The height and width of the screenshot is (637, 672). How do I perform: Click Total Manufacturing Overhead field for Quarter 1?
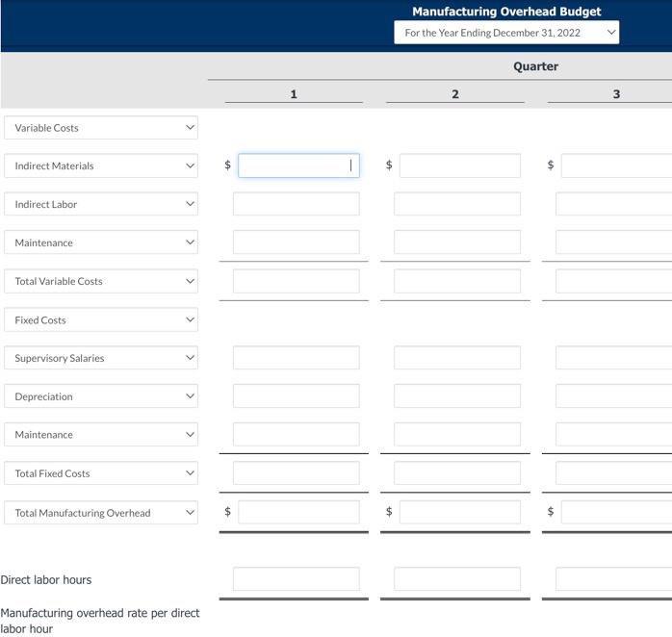(298, 512)
